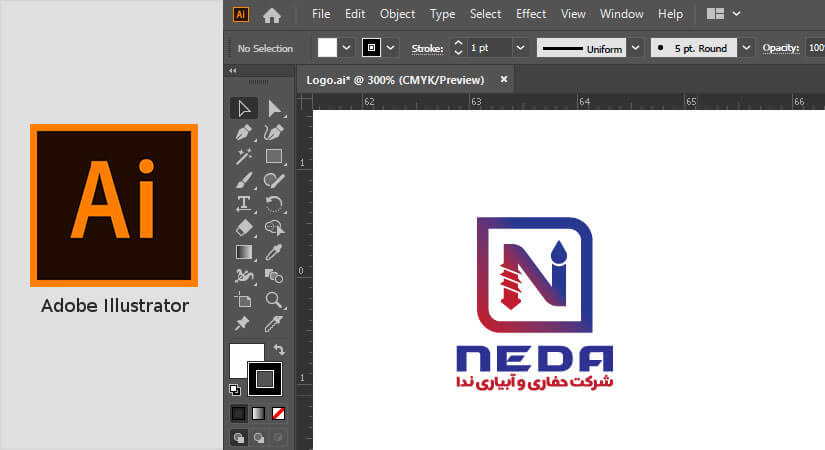Enable Draw Inside mode
The height and width of the screenshot is (450, 825).
[278, 437]
